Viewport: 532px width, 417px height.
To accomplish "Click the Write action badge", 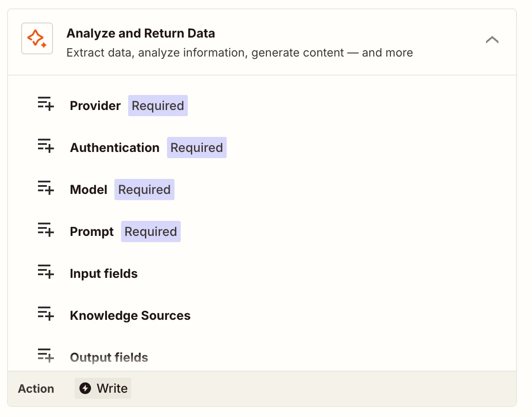I will tap(103, 388).
